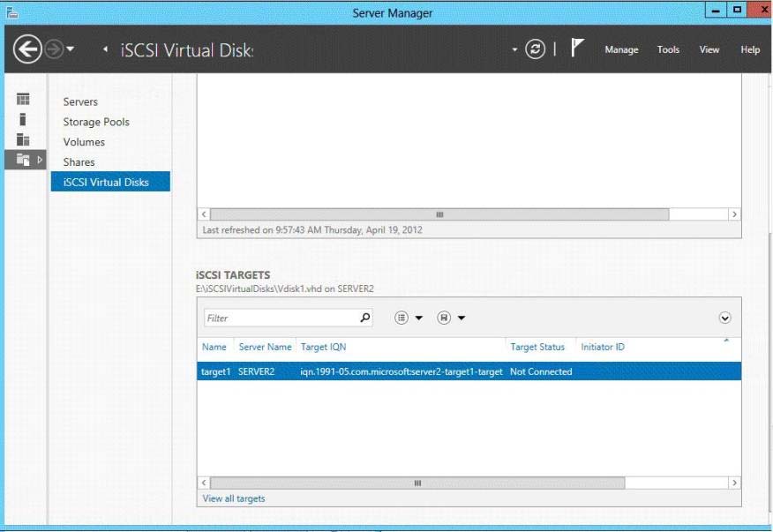
Task: Click breadcrumb arrow before iSCSI Virtual Disks
Action: (105, 49)
